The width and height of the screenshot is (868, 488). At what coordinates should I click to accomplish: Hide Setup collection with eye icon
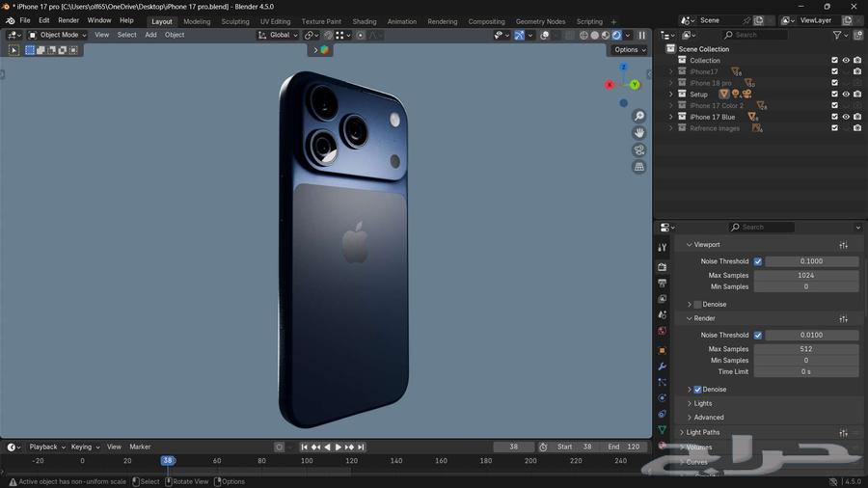coord(846,95)
